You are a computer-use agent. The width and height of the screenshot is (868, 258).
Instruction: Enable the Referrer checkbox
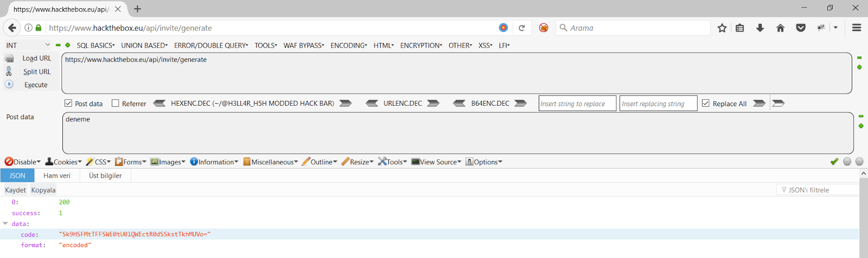tap(115, 103)
